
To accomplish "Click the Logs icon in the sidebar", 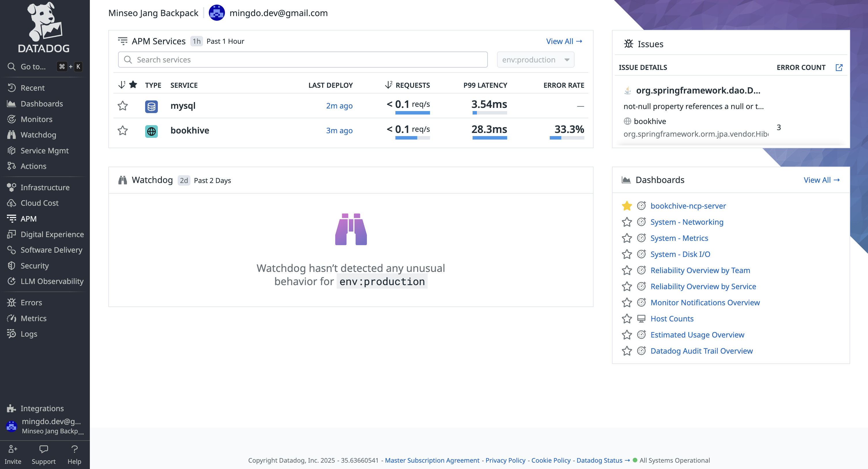I will pyautogui.click(x=12, y=334).
